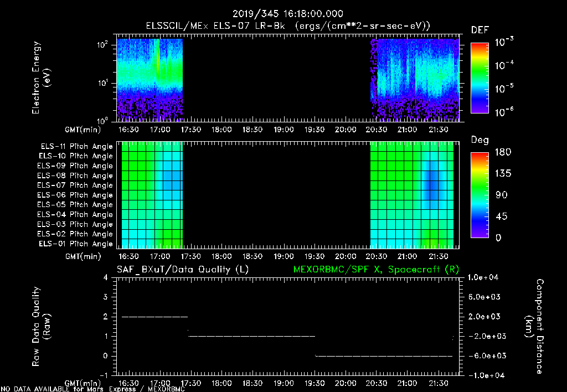Screen dimensions: 567x392
Task: Click the Deg label above the pitch color bar
Action: click(480, 140)
